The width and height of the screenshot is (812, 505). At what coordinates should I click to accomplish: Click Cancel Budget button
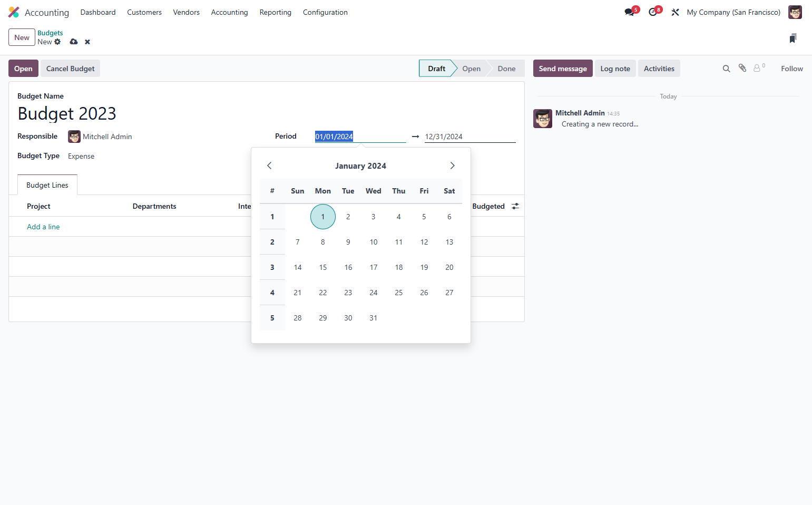pos(71,69)
